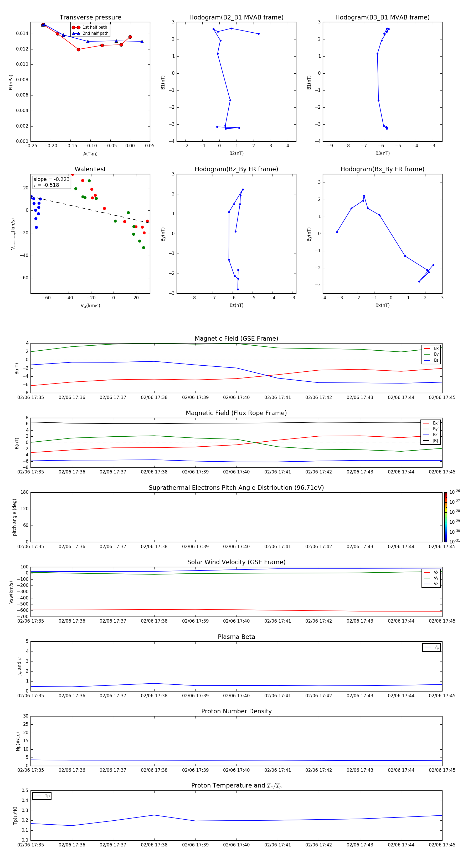The height and width of the screenshot is (868, 473).
Task: Click the empty pitch angle distribution plot area
Action: point(236,517)
